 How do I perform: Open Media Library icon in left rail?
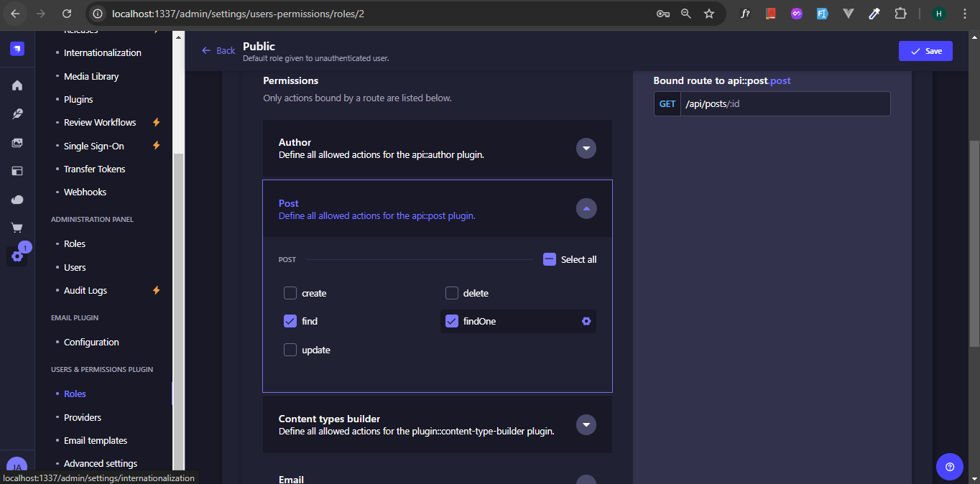click(17, 143)
